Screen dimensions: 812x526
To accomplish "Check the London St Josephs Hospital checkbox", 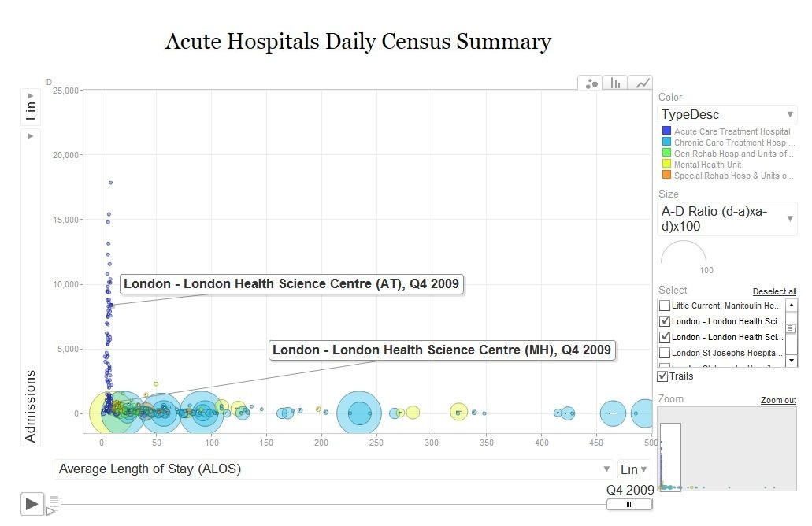I will tap(665, 353).
